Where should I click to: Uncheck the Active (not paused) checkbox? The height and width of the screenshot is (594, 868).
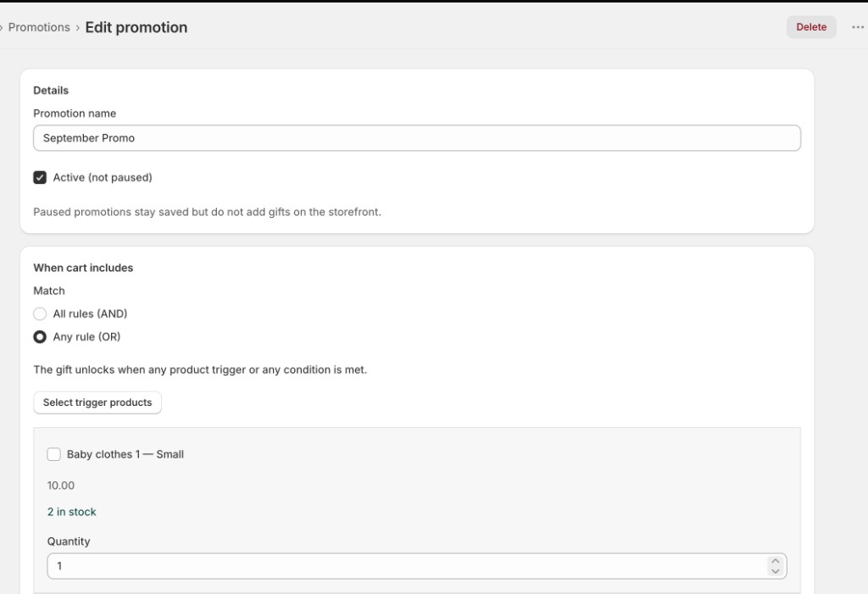point(40,178)
